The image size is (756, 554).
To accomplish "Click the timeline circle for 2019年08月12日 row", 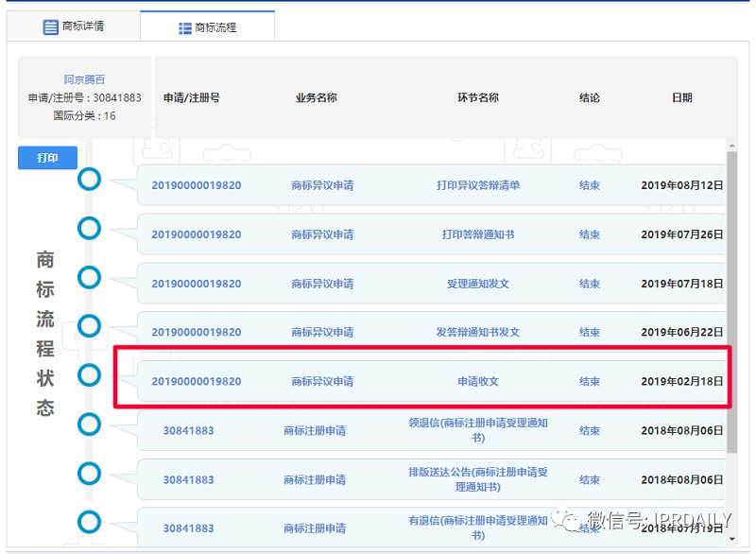I will click(89, 179).
